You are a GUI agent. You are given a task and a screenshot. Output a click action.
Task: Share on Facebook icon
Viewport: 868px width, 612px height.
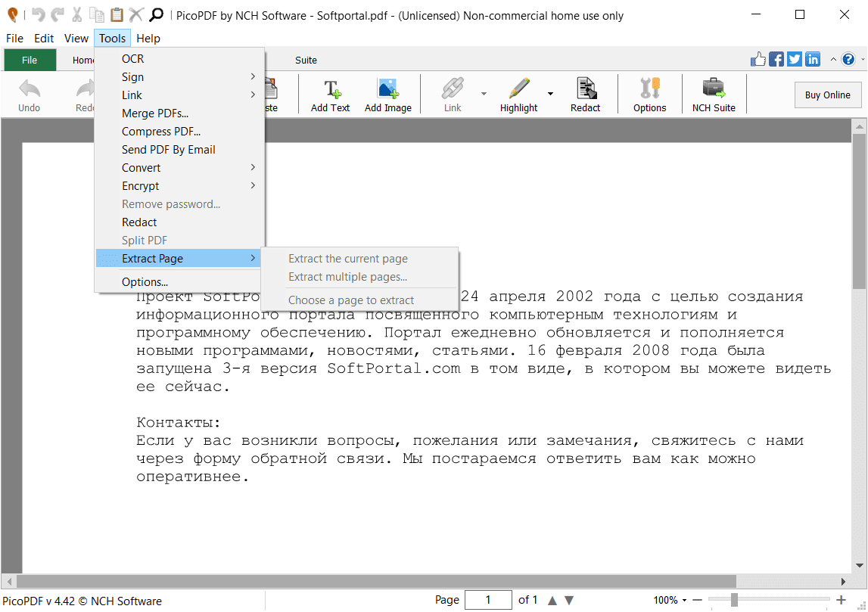tap(776, 59)
